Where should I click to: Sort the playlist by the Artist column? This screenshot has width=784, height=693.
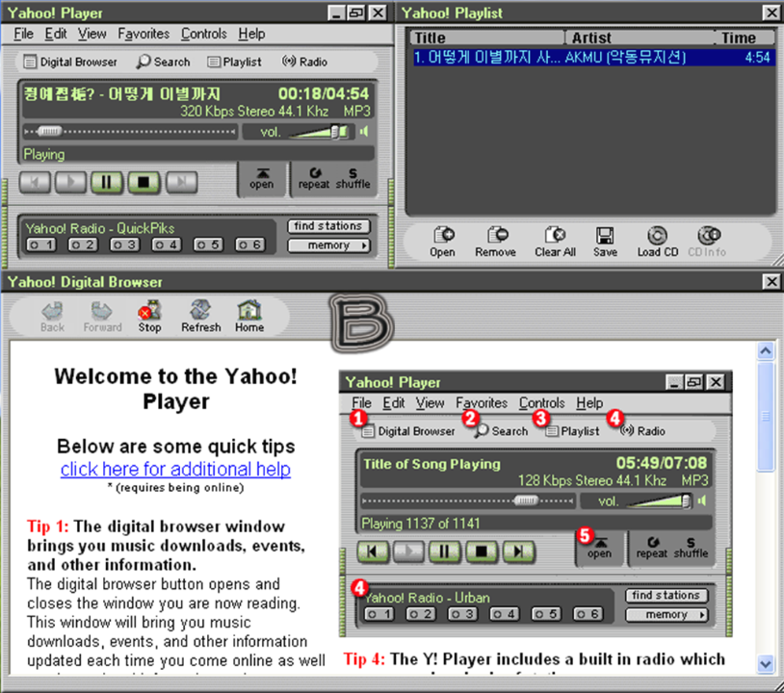(x=638, y=38)
